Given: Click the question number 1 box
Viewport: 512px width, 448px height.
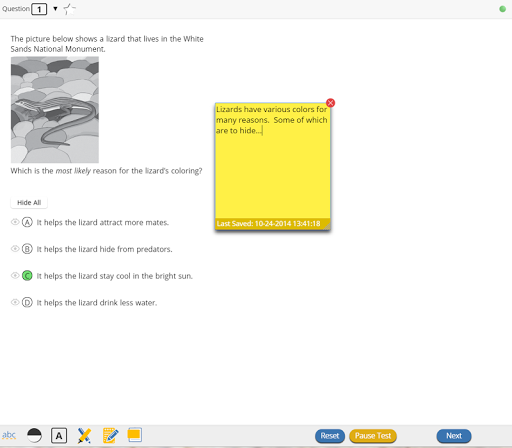Looking at the screenshot, I should 39,9.
